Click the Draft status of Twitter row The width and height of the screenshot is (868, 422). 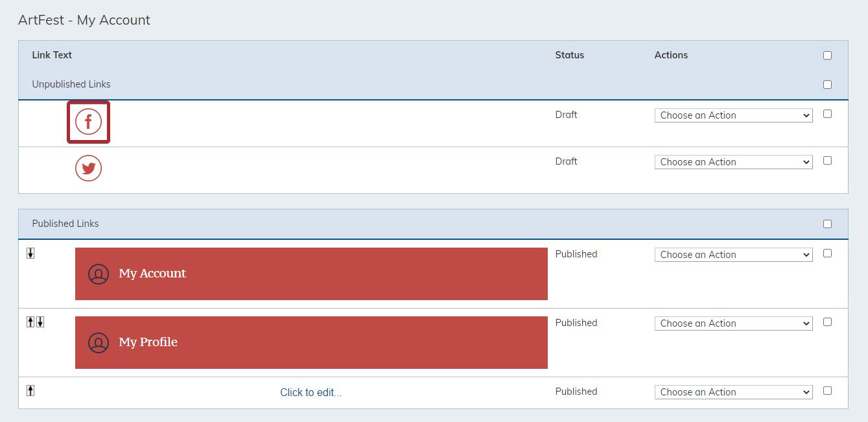566,161
